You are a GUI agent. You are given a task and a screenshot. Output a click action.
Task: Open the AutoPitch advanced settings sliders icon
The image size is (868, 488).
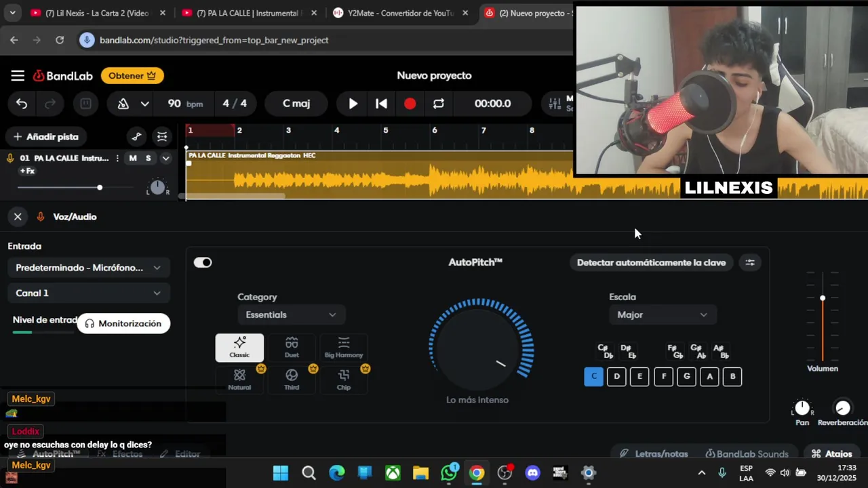tap(750, 262)
